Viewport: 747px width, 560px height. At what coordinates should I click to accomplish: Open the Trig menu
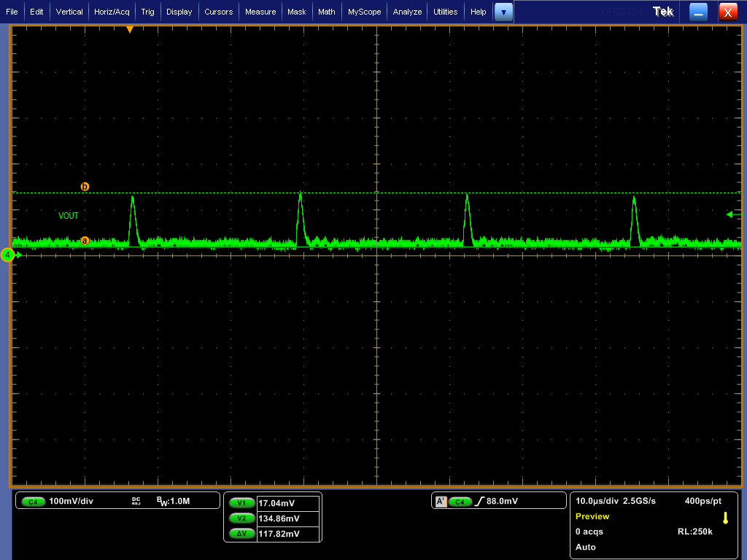147,12
